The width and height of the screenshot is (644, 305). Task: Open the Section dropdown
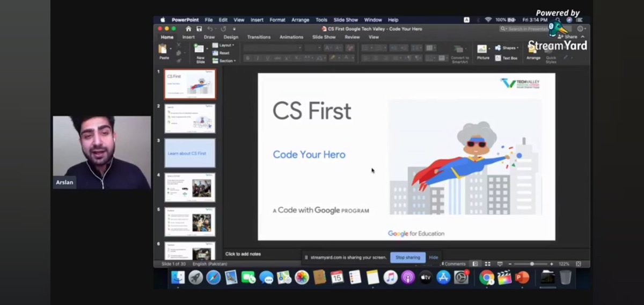[223, 61]
